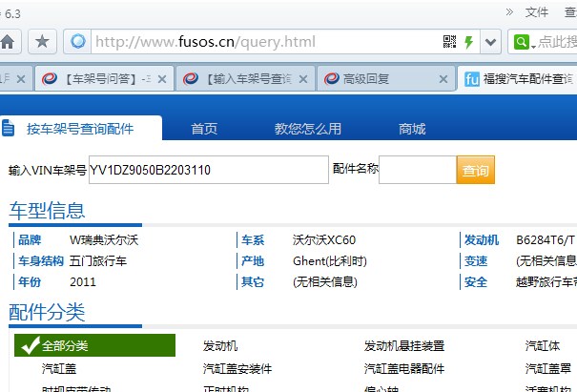Click the 品牌 field label

point(30,240)
